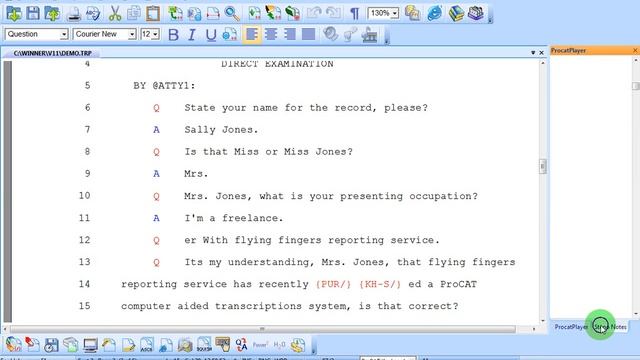Click the Cut scissors icon
Image resolution: width=640 pixels, height=360 pixels.
[x=115, y=13]
